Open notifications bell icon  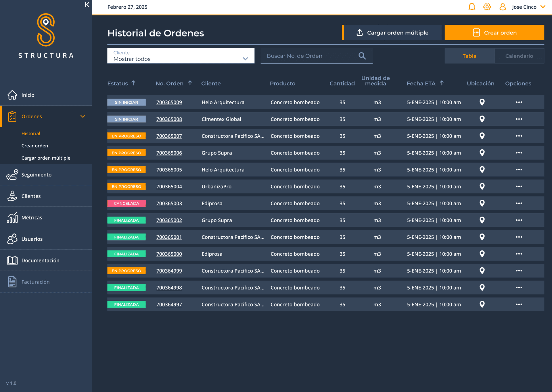point(472,7)
